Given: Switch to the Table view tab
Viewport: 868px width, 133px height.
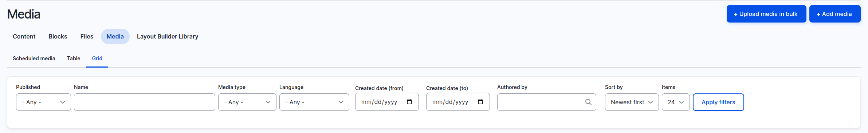Looking at the screenshot, I should pyautogui.click(x=74, y=59).
